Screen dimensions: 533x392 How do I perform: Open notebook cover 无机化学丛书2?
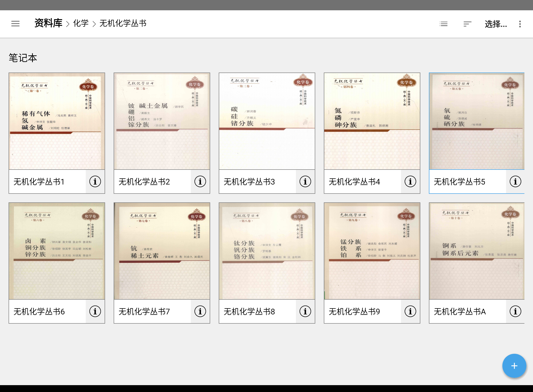coord(162,121)
